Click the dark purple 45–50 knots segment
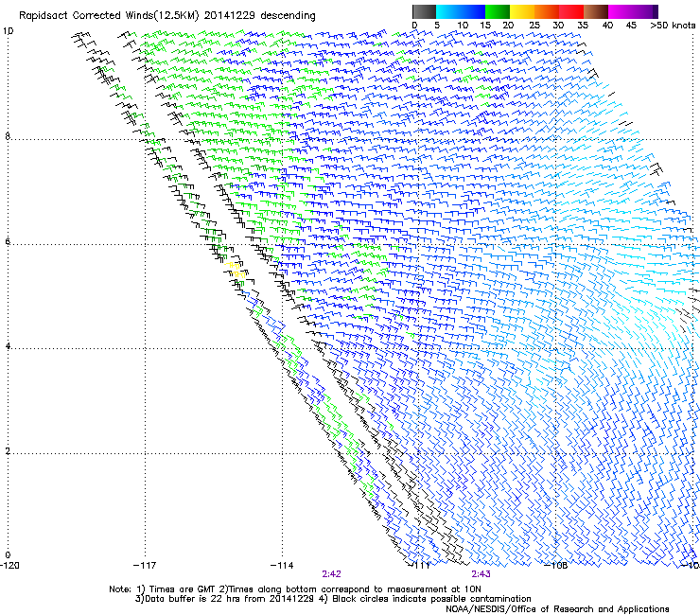The height and width of the screenshot is (615, 700). (x=645, y=11)
